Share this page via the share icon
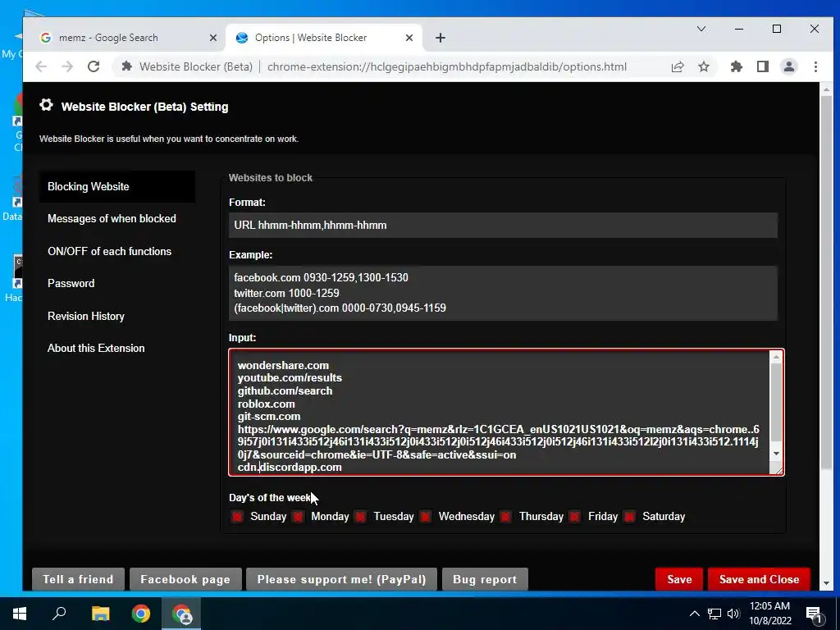Image resolution: width=840 pixels, height=630 pixels. (678, 66)
